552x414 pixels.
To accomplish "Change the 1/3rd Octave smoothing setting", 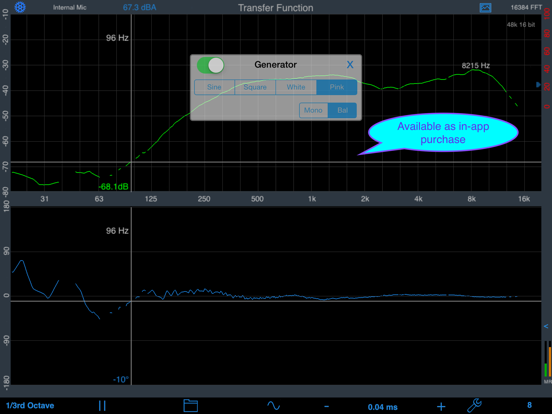I will (x=30, y=406).
